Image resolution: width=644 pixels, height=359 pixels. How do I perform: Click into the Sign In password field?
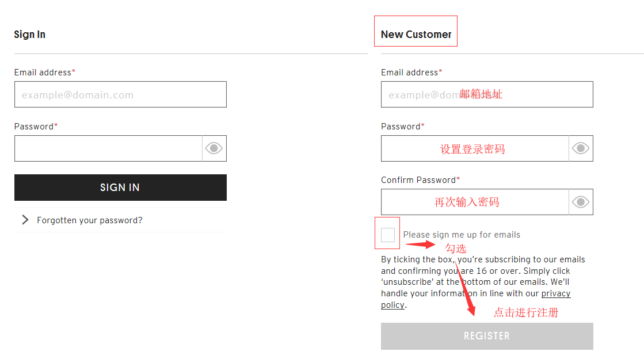tap(108, 148)
